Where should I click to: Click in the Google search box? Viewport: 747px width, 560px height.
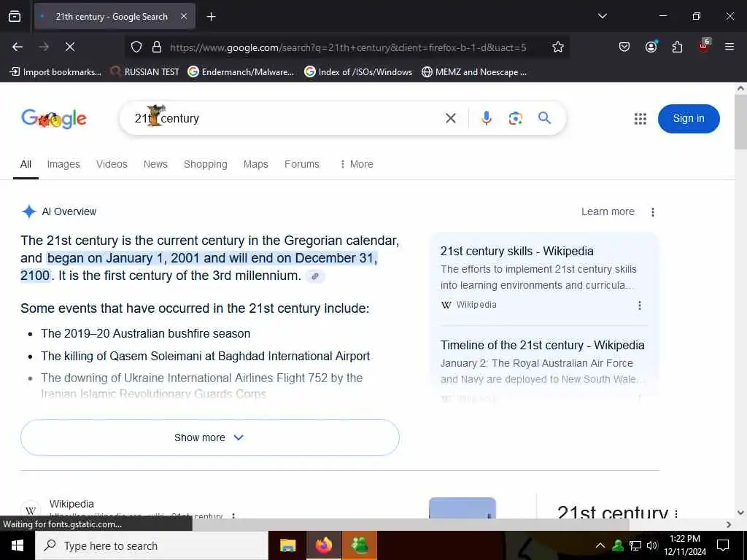click(x=286, y=118)
